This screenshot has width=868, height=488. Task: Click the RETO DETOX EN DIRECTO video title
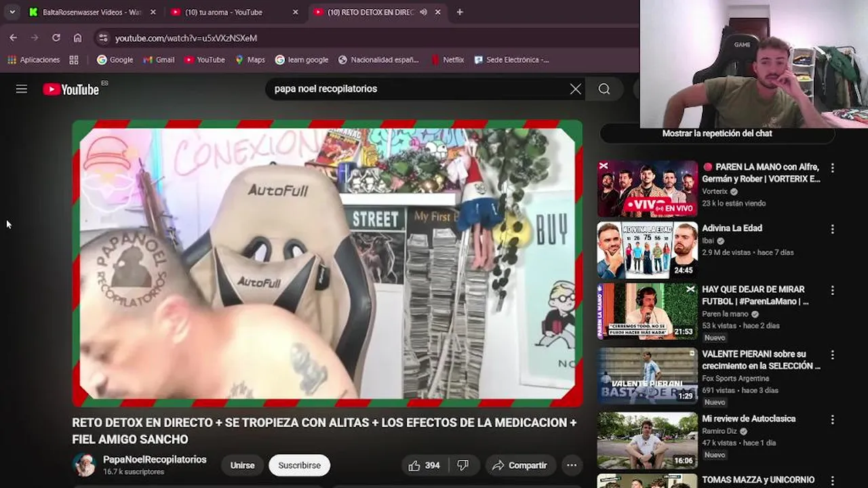click(324, 431)
